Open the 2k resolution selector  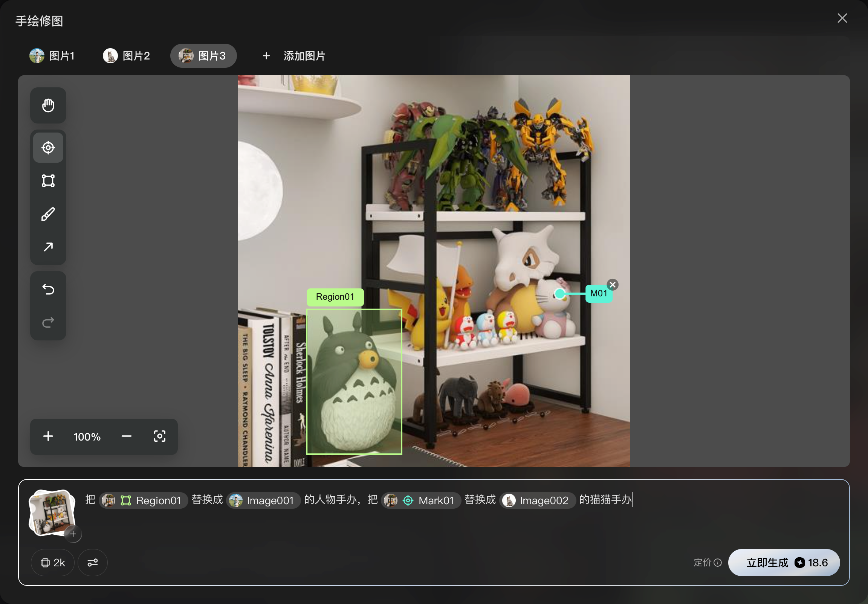[x=52, y=563]
